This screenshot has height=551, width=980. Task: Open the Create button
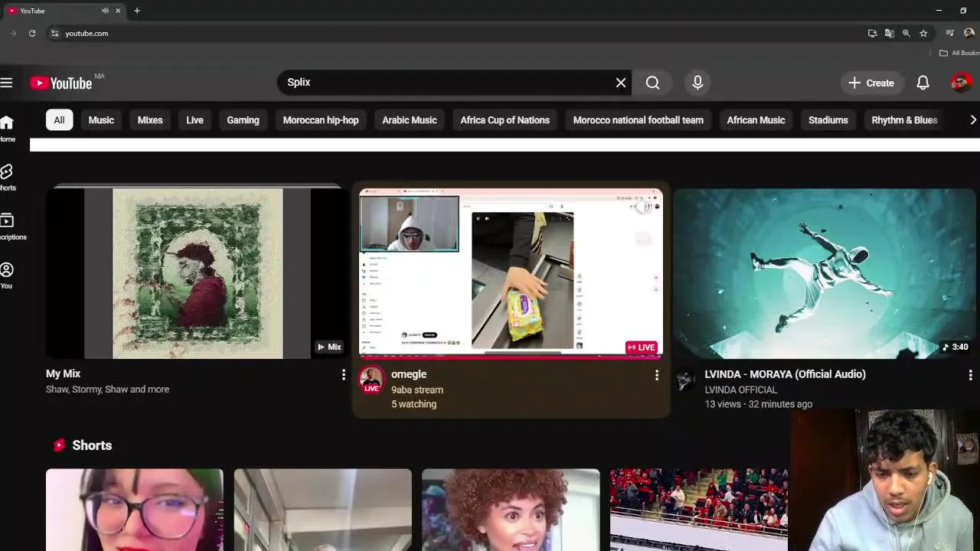[x=871, y=83]
